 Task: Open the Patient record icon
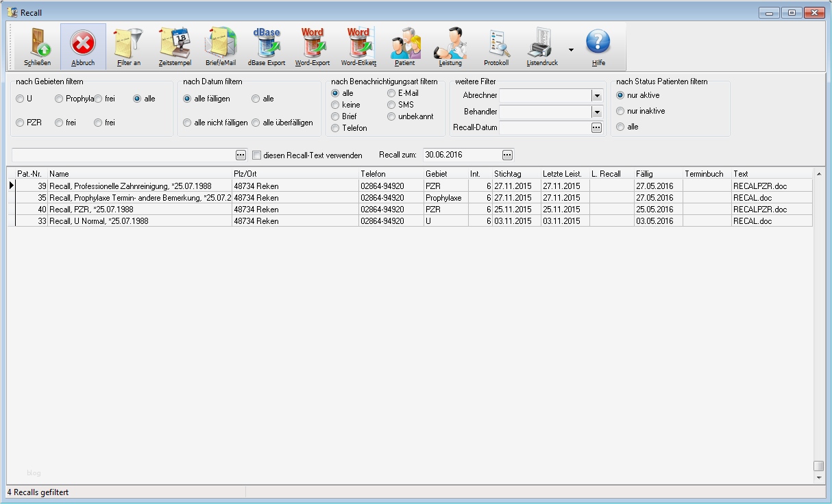click(x=405, y=43)
